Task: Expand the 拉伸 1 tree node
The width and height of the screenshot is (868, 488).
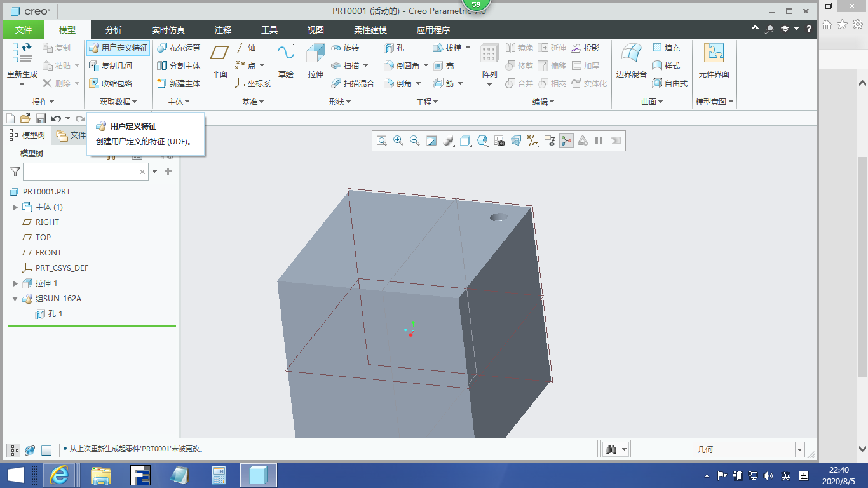Action: pyautogui.click(x=16, y=283)
